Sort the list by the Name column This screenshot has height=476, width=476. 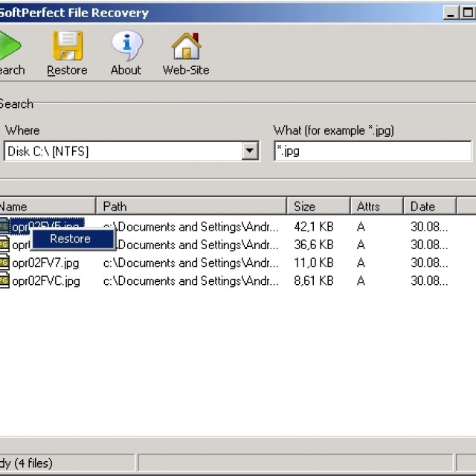pyautogui.click(x=45, y=207)
